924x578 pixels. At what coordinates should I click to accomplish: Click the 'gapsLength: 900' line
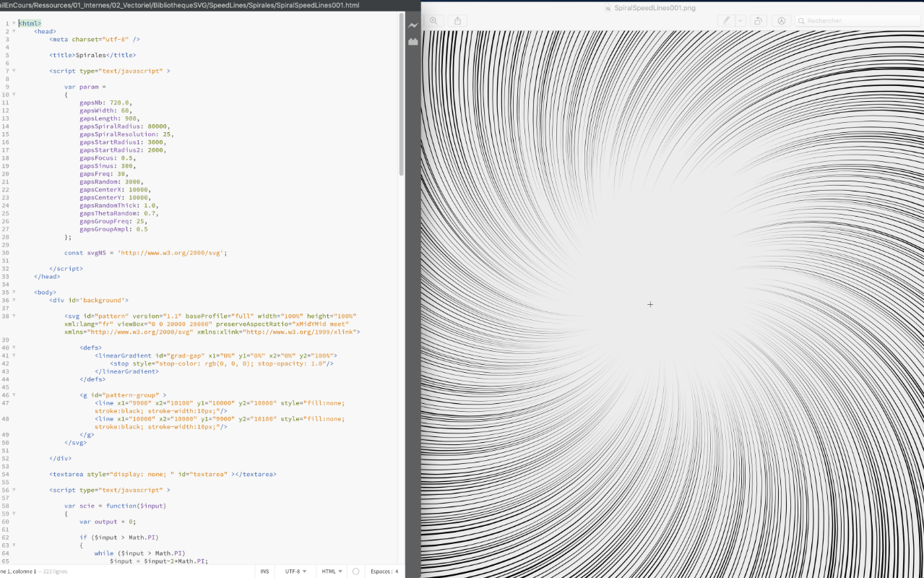pyautogui.click(x=108, y=118)
